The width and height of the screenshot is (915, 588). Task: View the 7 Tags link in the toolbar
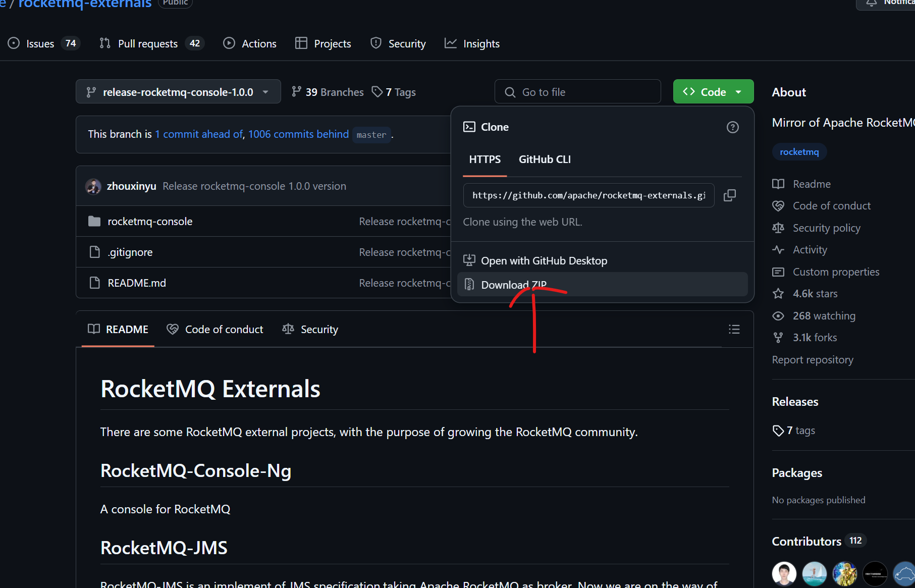(x=394, y=92)
